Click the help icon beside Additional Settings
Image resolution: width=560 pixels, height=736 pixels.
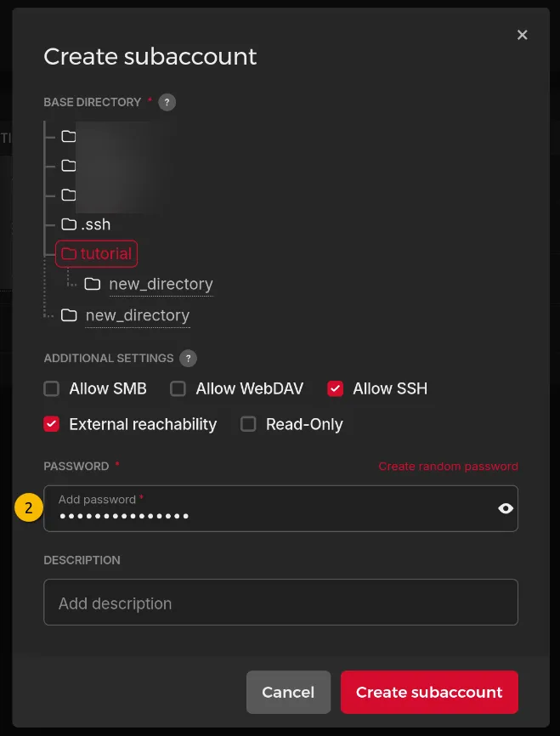(189, 359)
